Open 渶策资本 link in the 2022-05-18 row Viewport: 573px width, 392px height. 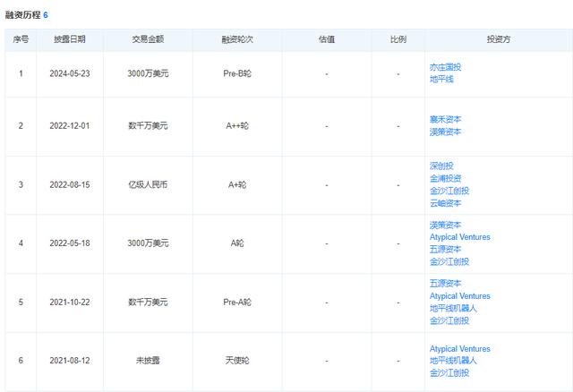click(x=445, y=225)
